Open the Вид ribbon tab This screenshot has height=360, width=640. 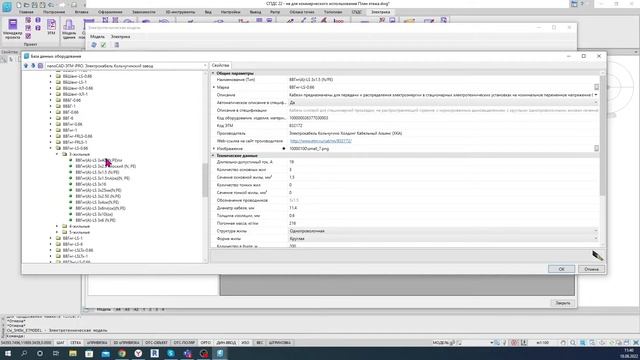(208, 12)
